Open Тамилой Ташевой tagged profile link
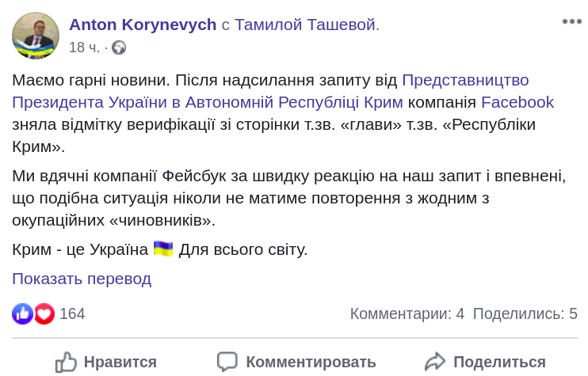The width and height of the screenshot is (588, 376). [307, 25]
